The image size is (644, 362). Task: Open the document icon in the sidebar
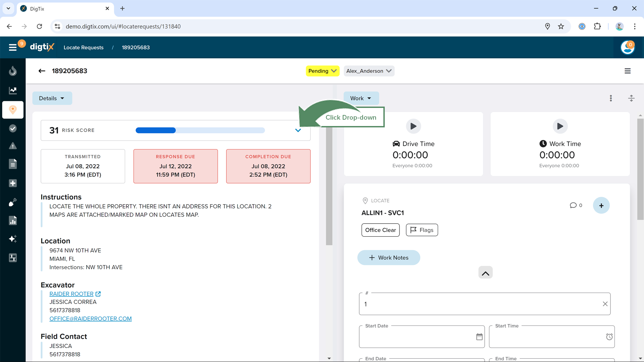click(x=13, y=164)
